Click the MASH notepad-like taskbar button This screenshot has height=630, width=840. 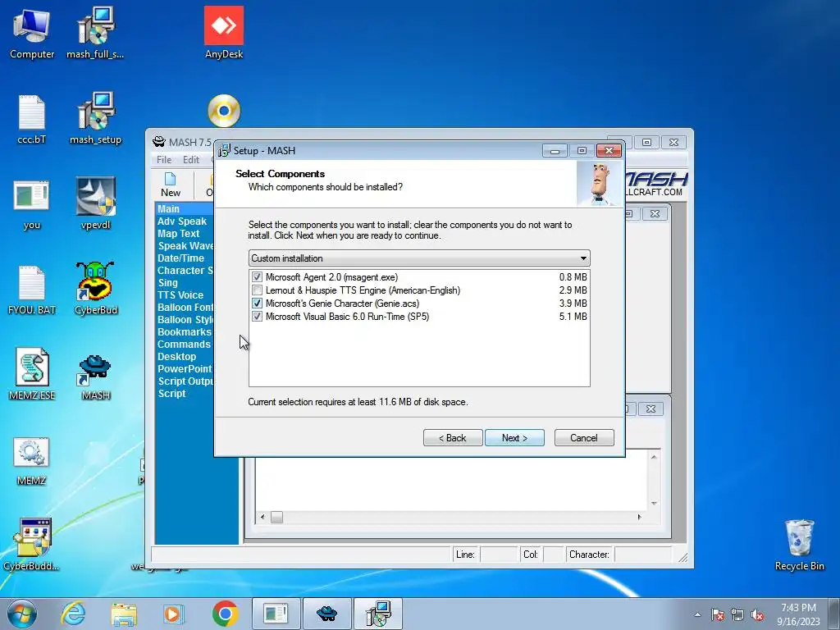[276, 614]
